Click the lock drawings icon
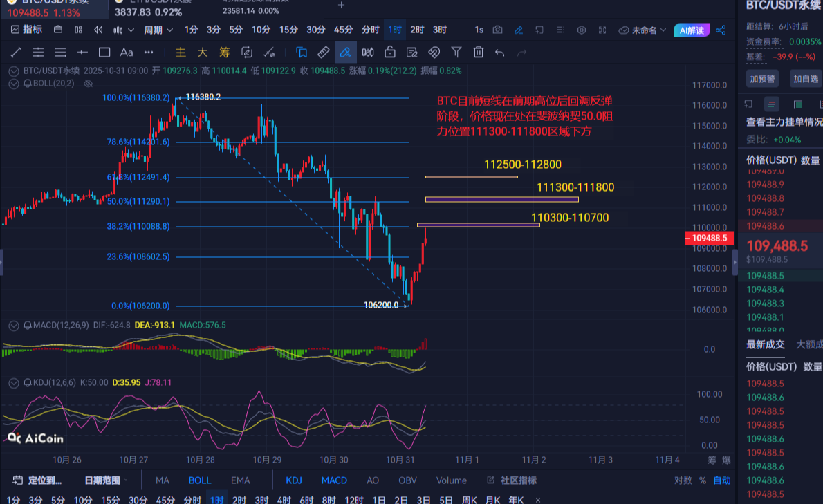Image resolution: width=823 pixels, height=504 pixels. coord(389,52)
